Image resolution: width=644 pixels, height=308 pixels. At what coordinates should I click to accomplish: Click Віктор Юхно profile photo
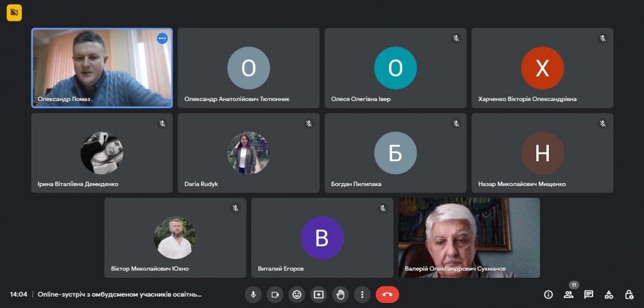175,238
